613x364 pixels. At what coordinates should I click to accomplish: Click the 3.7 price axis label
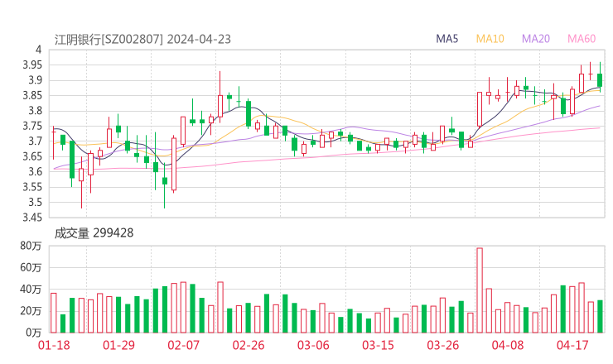click(35, 141)
